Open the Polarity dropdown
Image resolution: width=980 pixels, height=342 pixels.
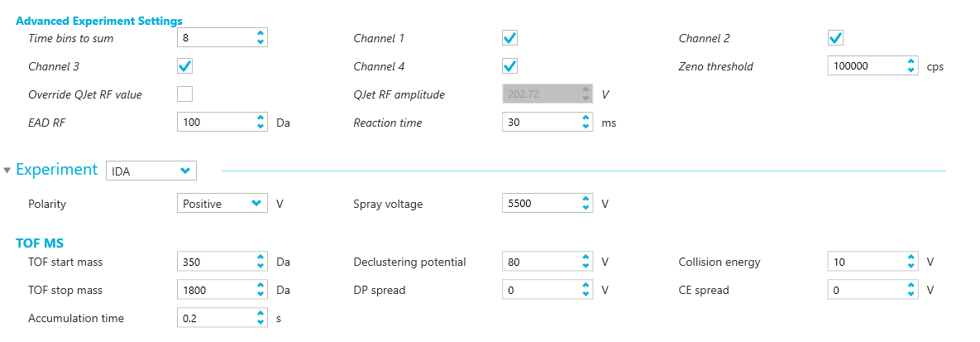click(222, 204)
